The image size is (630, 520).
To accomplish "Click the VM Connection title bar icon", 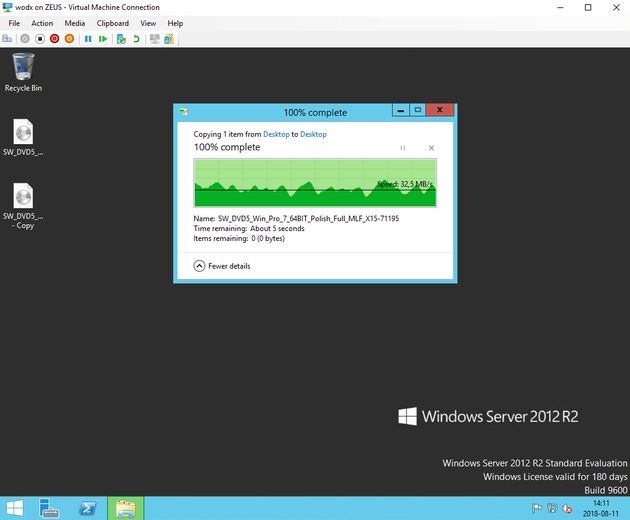I will tap(7, 7).
